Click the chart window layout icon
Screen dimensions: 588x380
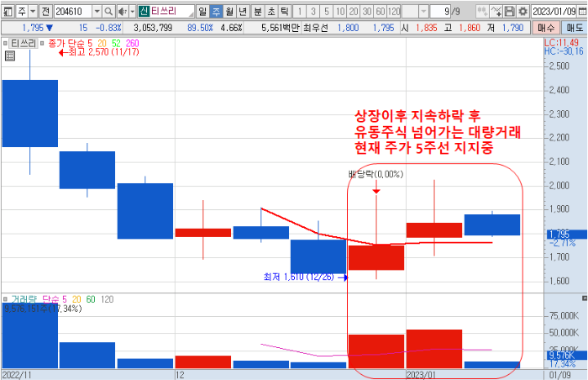tap(8, 12)
